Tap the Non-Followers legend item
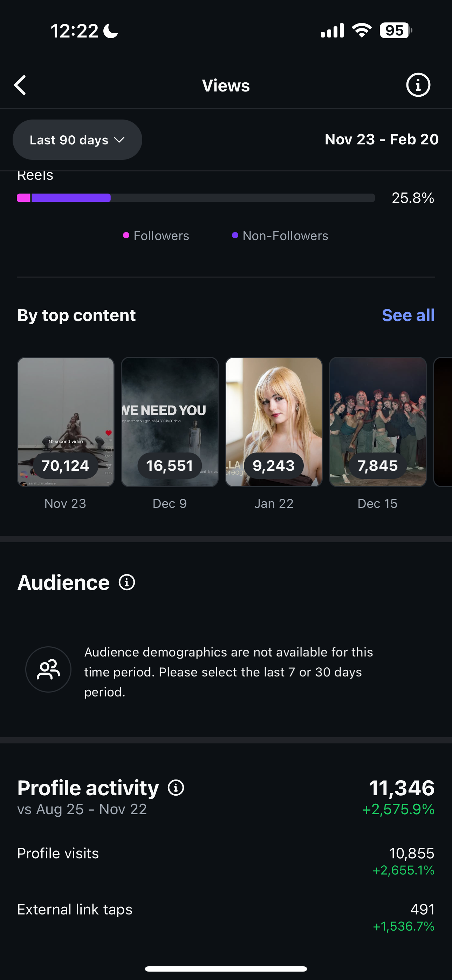Viewport: 452px width, 980px height. click(280, 236)
